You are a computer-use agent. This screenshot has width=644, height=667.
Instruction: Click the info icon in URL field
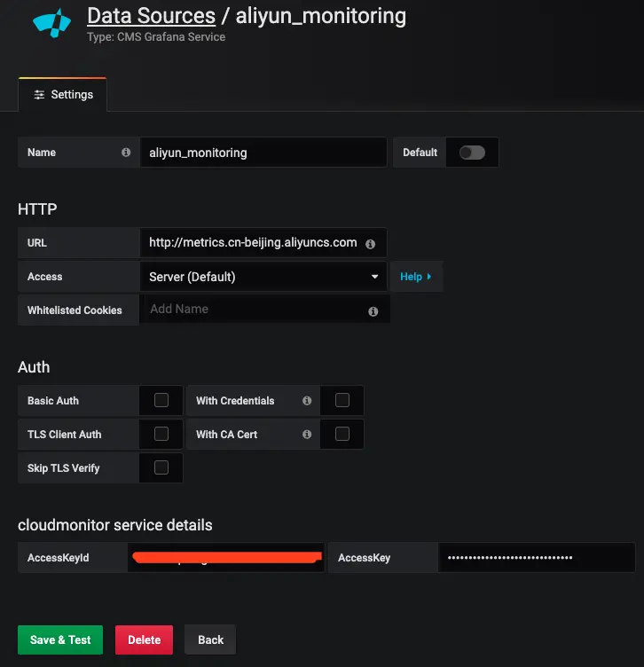371,244
